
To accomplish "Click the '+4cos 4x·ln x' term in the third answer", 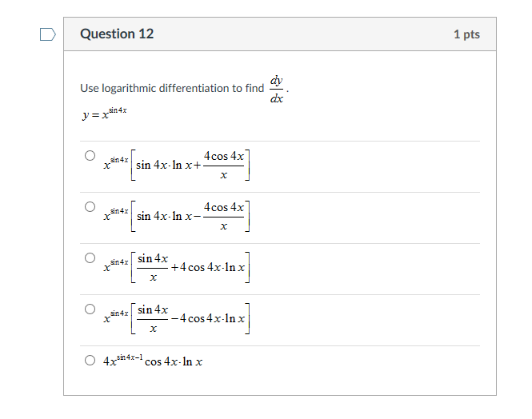I will point(208,267).
